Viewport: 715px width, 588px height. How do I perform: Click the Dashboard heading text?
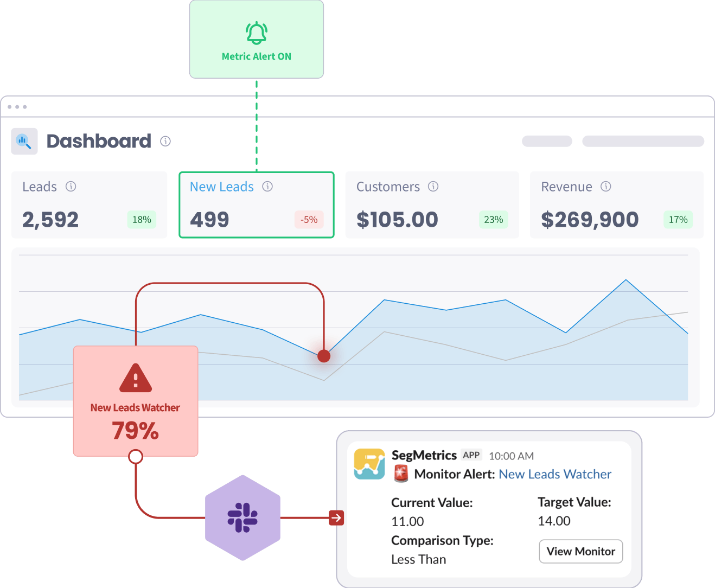99,141
